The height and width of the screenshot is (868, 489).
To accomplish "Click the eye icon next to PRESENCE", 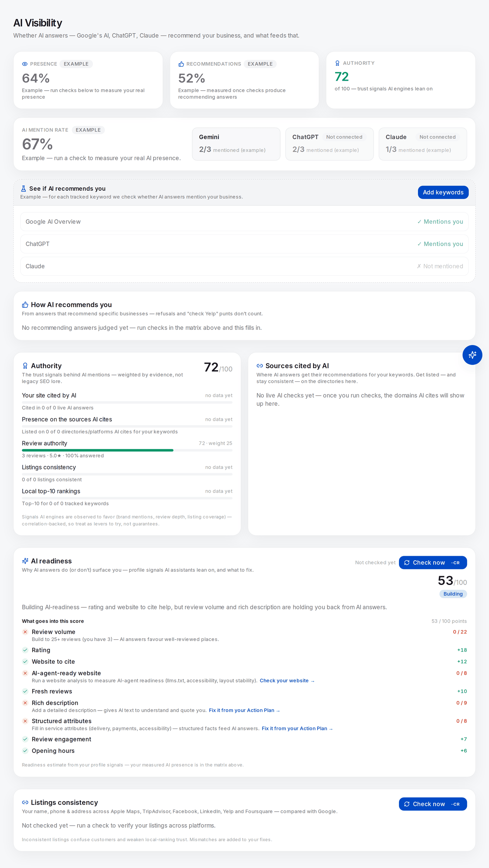I will pos(25,64).
